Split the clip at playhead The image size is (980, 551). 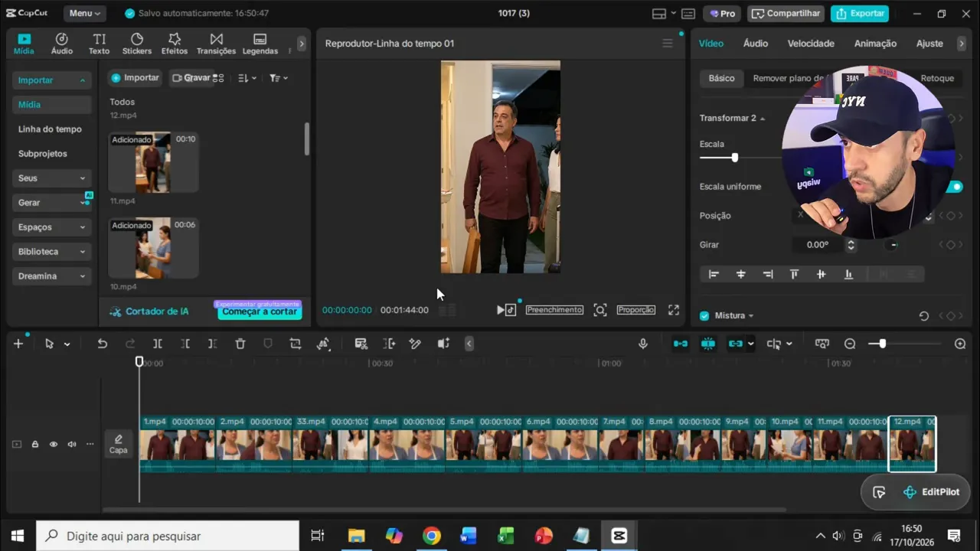(x=158, y=344)
